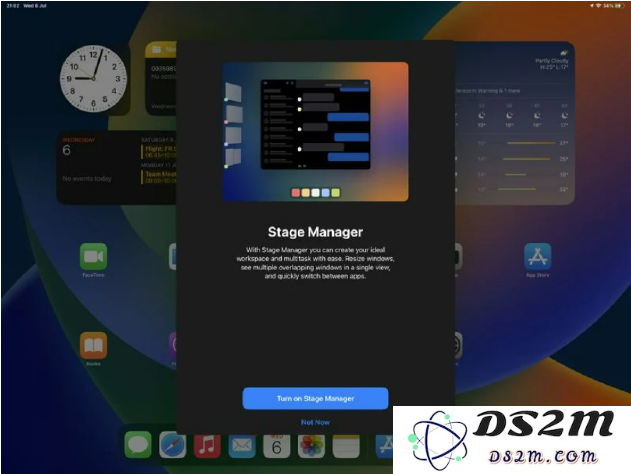Open the Weather widget showing Partly Cloudy
The height and width of the screenshot is (474, 631).
point(515,123)
